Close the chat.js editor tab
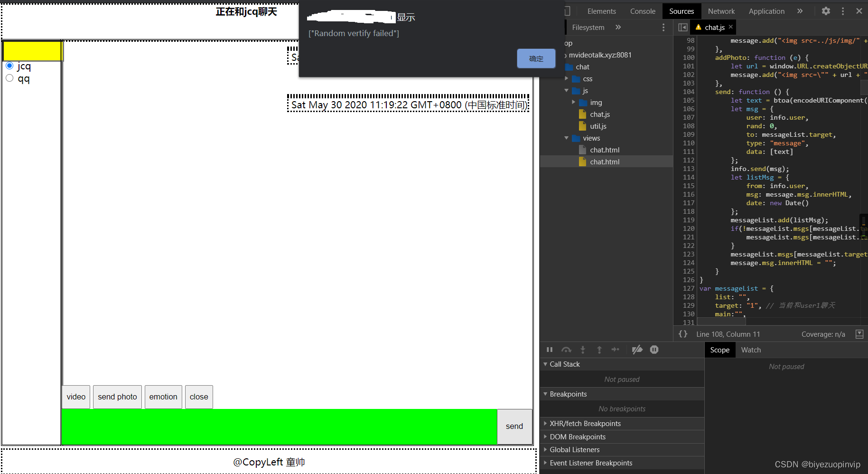Image resolution: width=868 pixels, height=474 pixels. point(731,27)
